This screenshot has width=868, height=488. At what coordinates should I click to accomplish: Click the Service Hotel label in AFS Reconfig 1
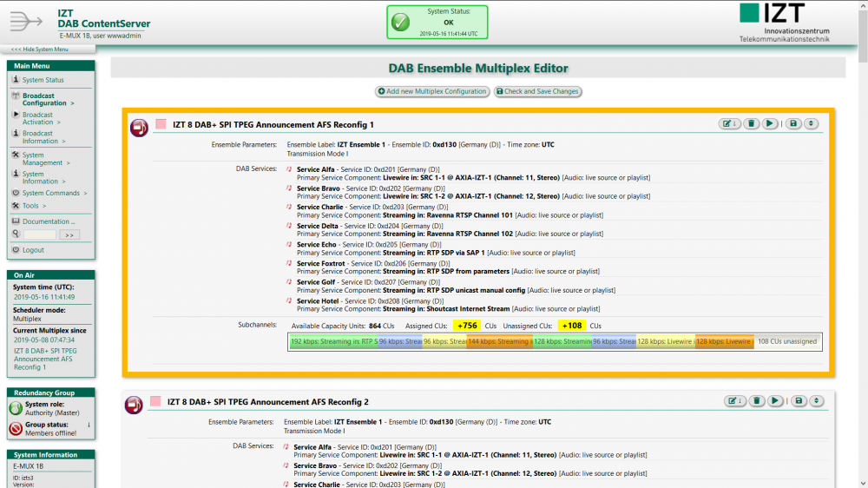click(x=317, y=301)
